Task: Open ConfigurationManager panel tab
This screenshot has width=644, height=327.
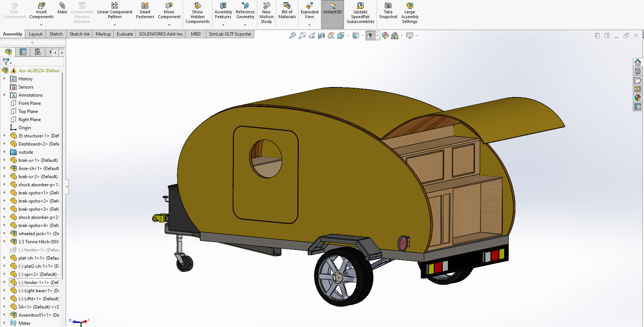Action: tap(37, 52)
